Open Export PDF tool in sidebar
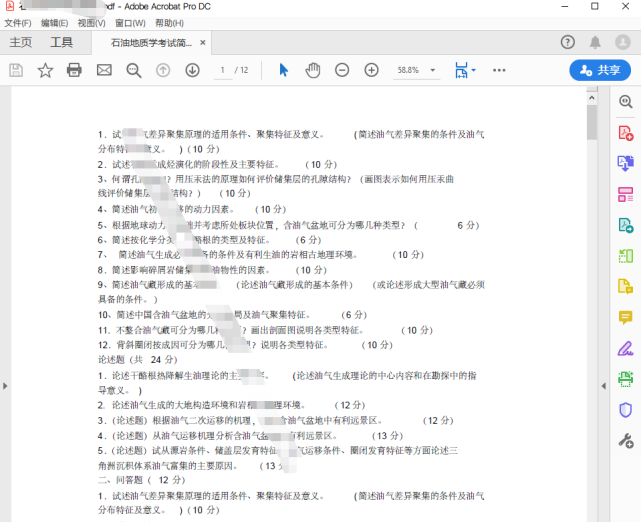Image resolution: width=641 pixels, height=522 pixels. tap(625, 163)
